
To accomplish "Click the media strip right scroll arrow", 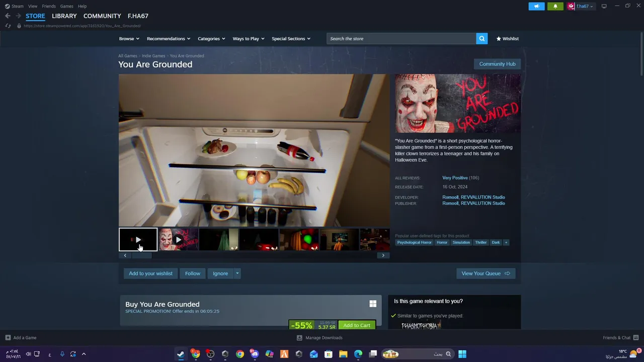I will 383,255.
